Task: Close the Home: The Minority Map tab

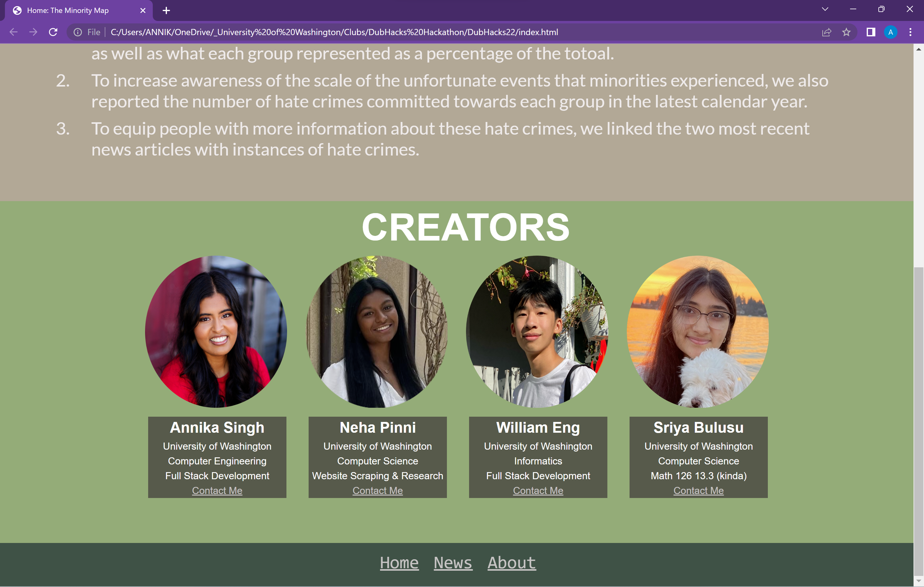Action: pos(143,10)
